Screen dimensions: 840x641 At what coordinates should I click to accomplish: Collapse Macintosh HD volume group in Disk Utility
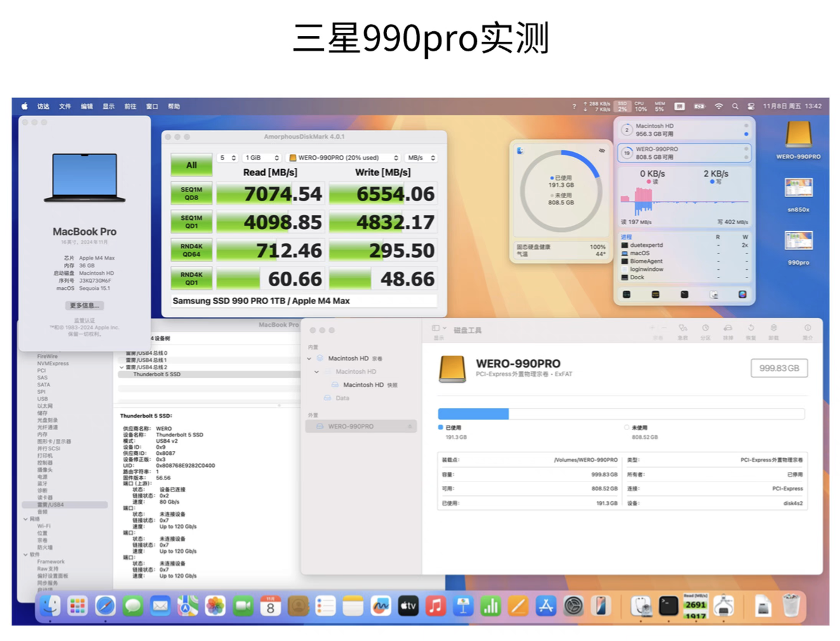pyautogui.click(x=309, y=359)
